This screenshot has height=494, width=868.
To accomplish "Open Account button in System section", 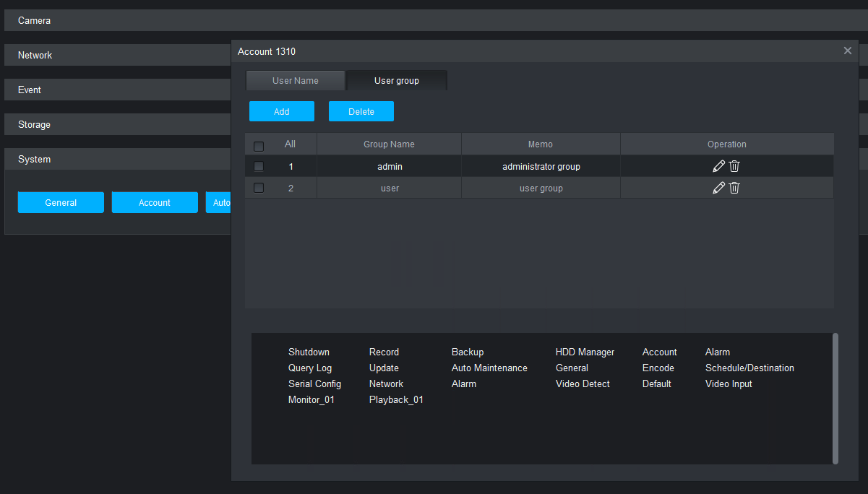I will pos(155,202).
